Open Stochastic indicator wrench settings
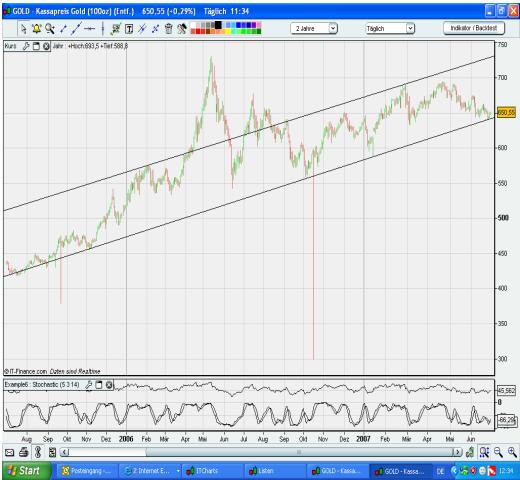The image size is (520, 480). click(x=88, y=385)
